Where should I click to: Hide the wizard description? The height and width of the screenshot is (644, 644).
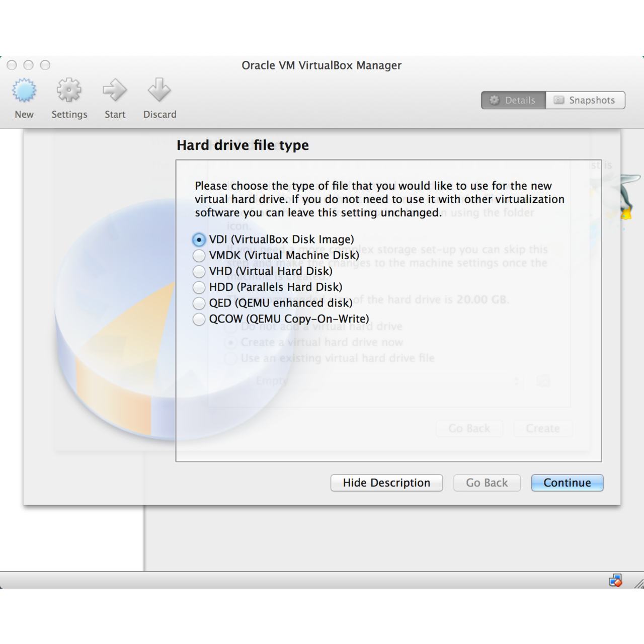click(x=386, y=482)
